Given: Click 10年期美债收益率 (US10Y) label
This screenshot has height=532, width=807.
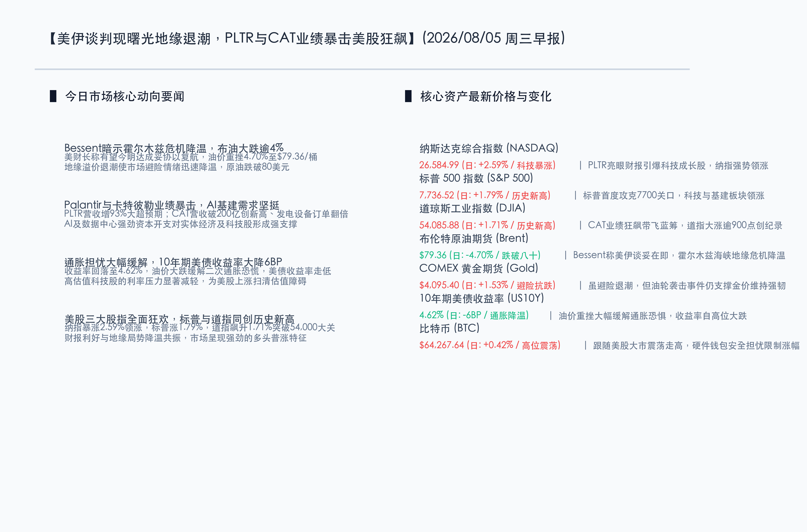Looking at the screenshot, I should pos(482,298).
